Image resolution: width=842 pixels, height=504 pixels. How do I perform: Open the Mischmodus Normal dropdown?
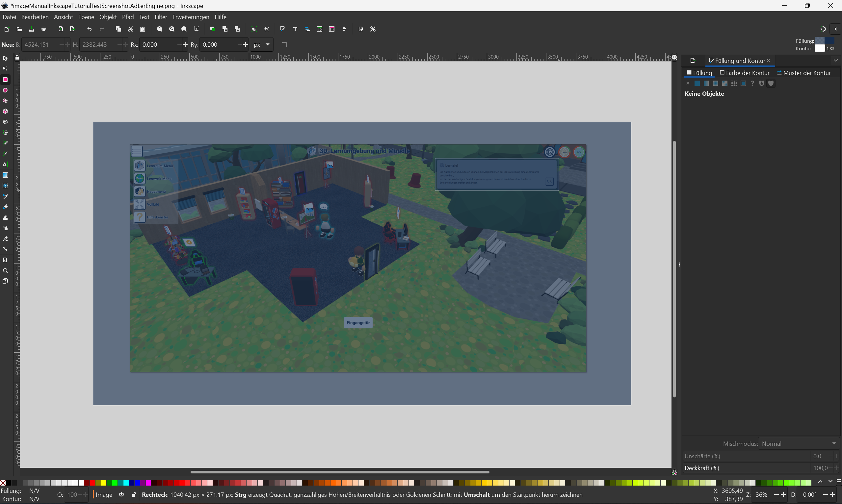click(799, 443)
